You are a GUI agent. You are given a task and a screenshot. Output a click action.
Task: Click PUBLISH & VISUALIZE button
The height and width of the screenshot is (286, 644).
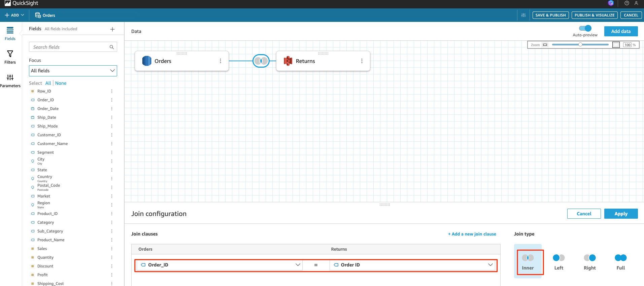pyautogui.click(x=595, y=15)
